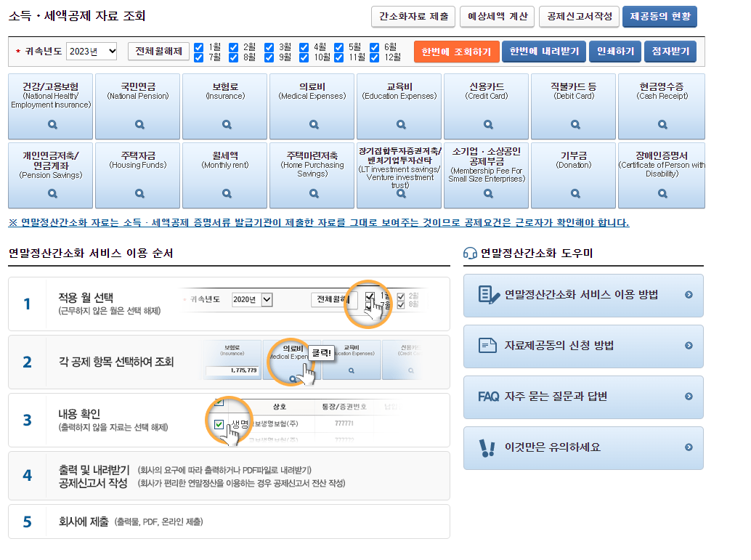751x560 pixels.
Task: Uncheck the 3월 month checkbox
Action: pyautogui.click(x=269, y=47)
